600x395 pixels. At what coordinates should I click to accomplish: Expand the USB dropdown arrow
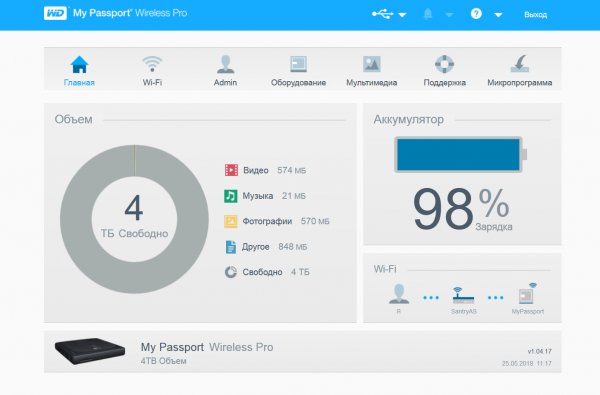(402, 15)
